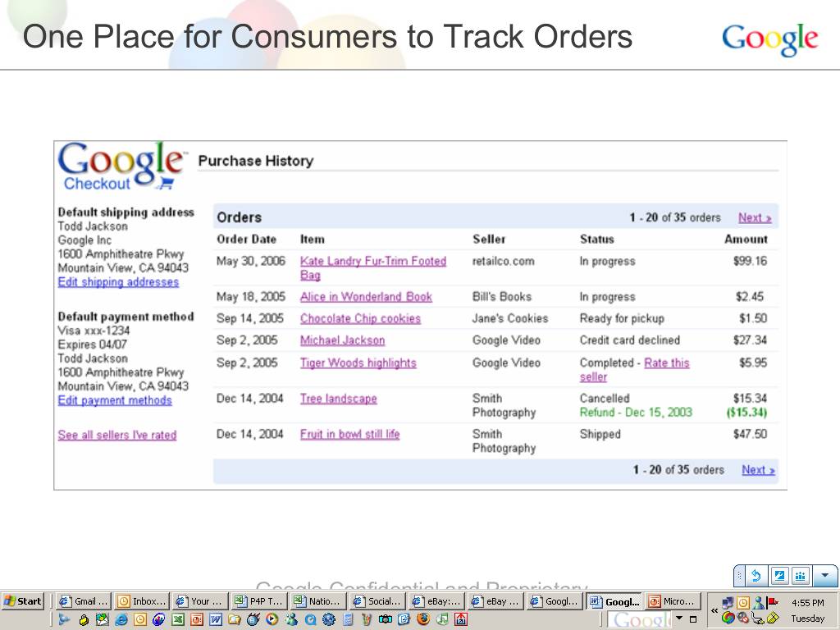Viewport: 840px width, 630px height.
Task: Launch Excel from the Quick Launch bar
Action: [178, 620]
